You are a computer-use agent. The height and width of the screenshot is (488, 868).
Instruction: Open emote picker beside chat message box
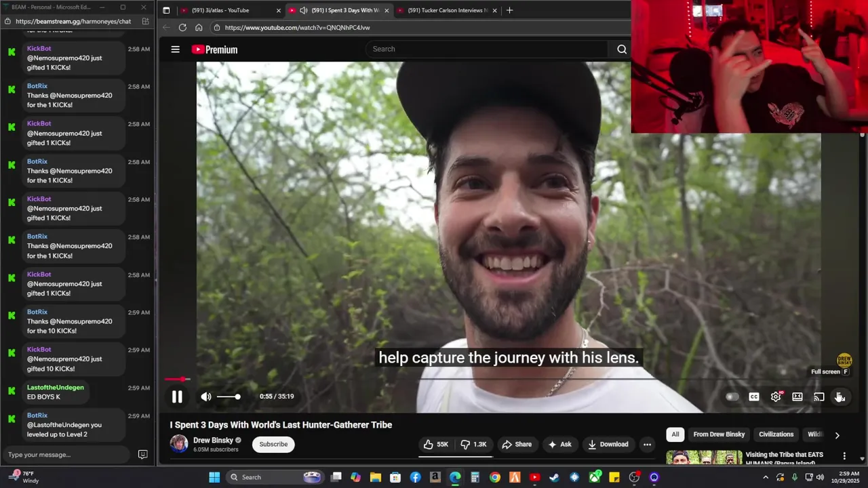(143, 455)
